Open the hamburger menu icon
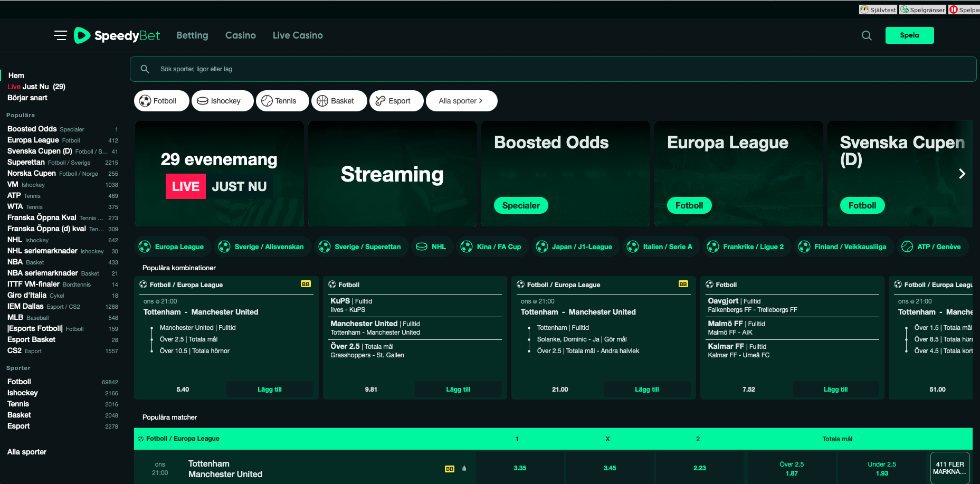 point(60,35)
